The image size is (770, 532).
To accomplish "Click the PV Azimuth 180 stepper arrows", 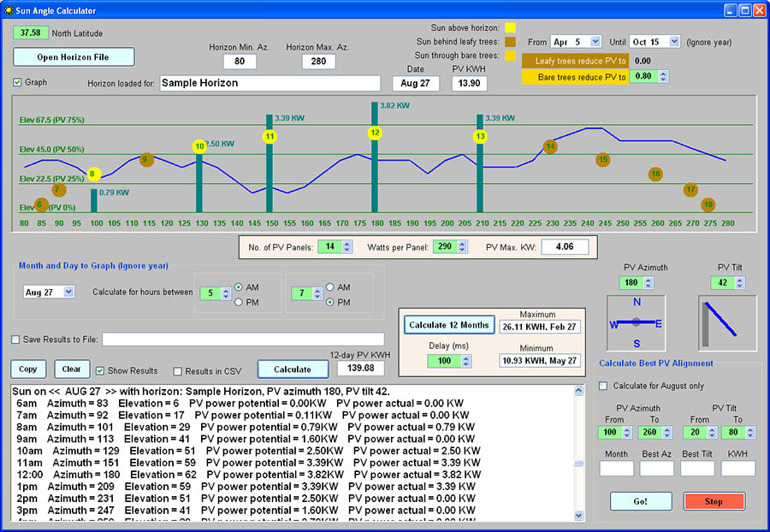I will coord(649,283).
